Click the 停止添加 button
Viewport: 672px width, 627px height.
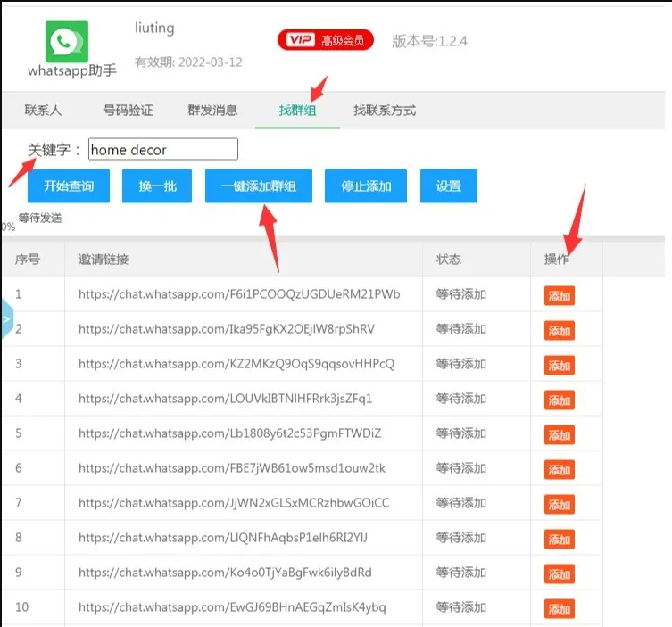(x=366, y=186)
